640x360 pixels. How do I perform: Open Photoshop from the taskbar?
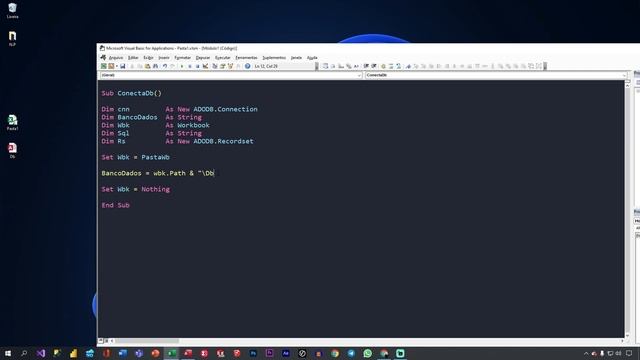253,353
